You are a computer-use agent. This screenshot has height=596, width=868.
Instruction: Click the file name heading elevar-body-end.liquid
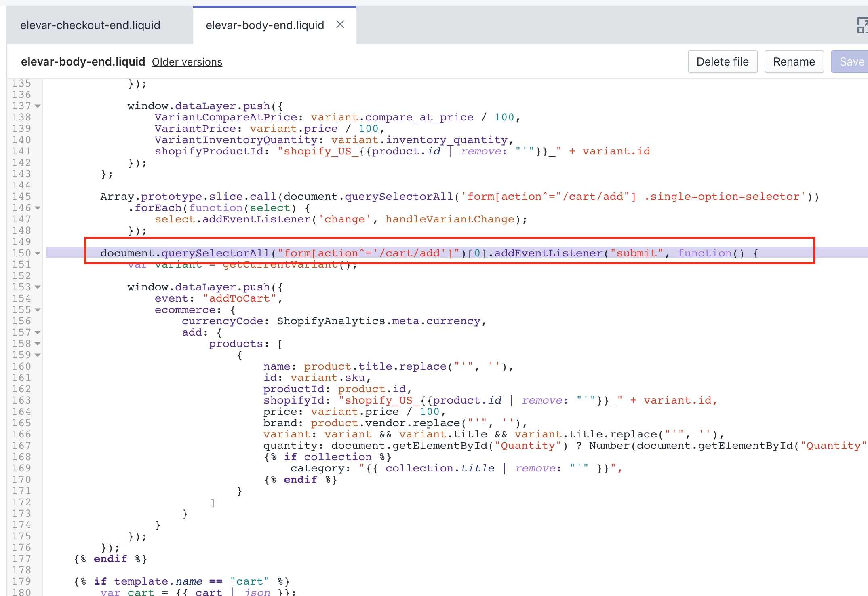(83, 61)
